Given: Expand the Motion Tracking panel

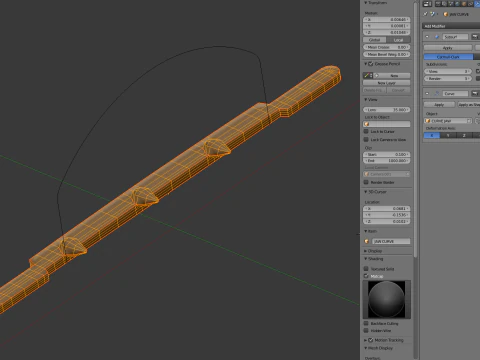Looking at the screenshot, I should [x=366, y=340].
